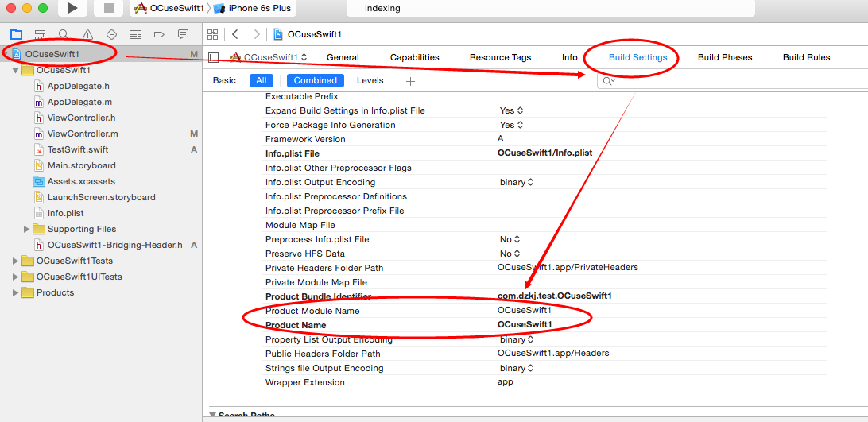This screenshot has width=868, height=422.
Task: Open ViewController.m file
Action: pyautogui.click(x=82, y=134)
